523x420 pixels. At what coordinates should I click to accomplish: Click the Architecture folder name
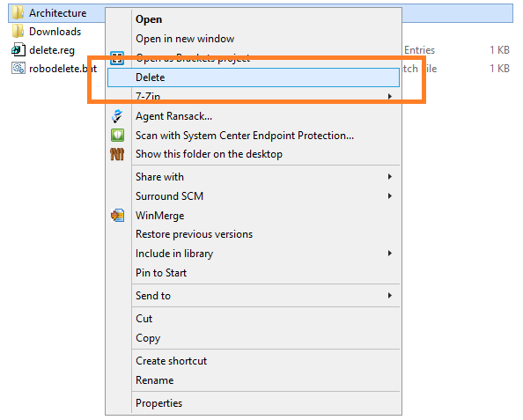(x=58, y=13)
